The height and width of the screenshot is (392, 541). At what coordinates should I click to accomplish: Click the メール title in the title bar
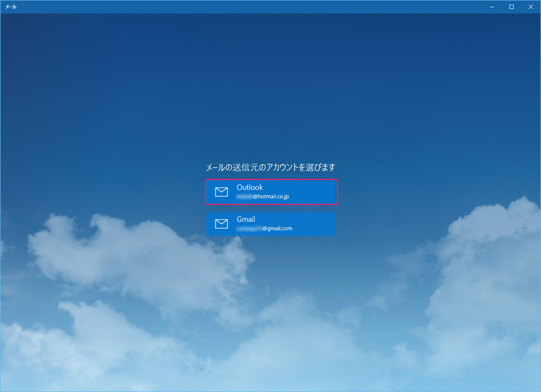click(11, 7)
